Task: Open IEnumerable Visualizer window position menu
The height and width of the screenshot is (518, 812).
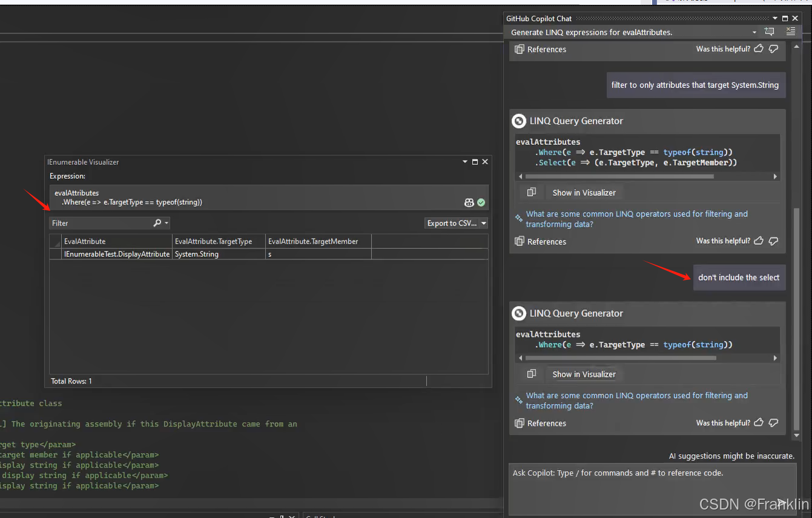Action: point(465,162)
